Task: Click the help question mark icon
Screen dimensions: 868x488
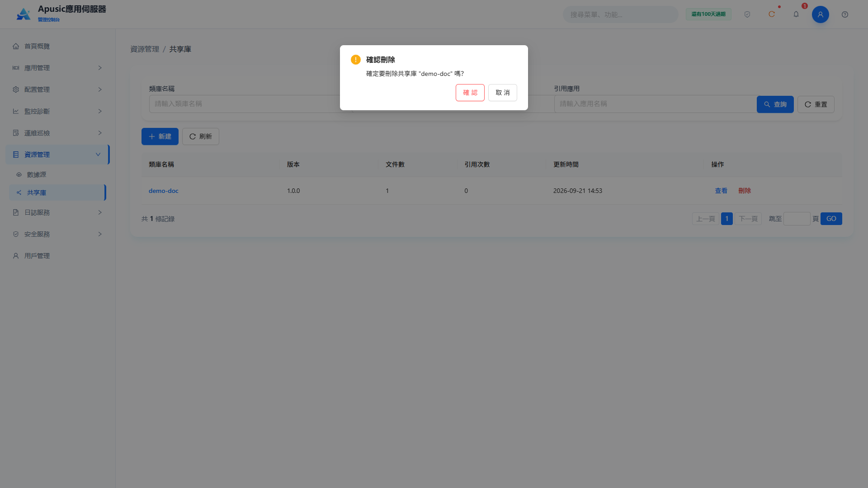Action: pyautogui.click(x=845, y=14)
